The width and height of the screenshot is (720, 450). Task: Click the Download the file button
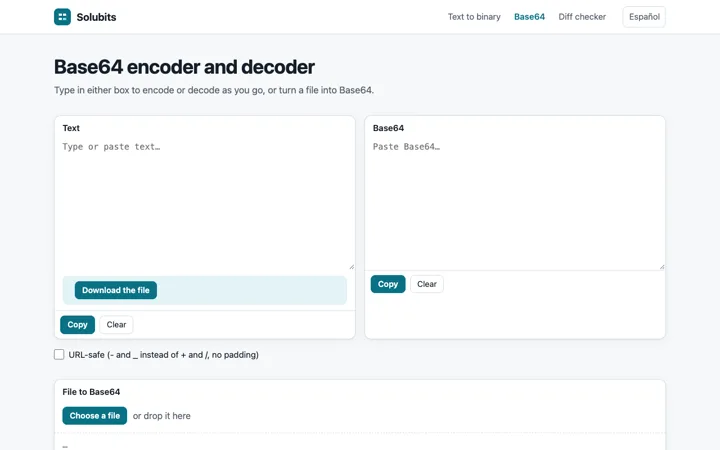click(116, 290)
